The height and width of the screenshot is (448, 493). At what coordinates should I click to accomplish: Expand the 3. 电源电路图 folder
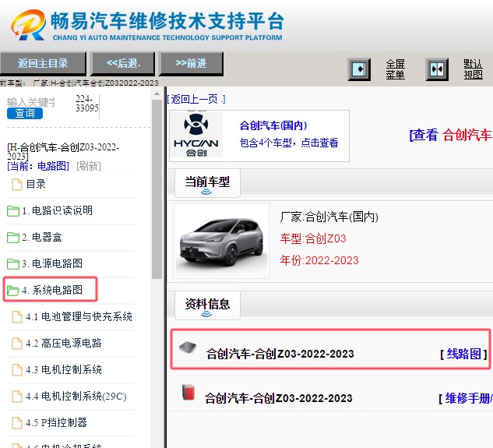52,263
